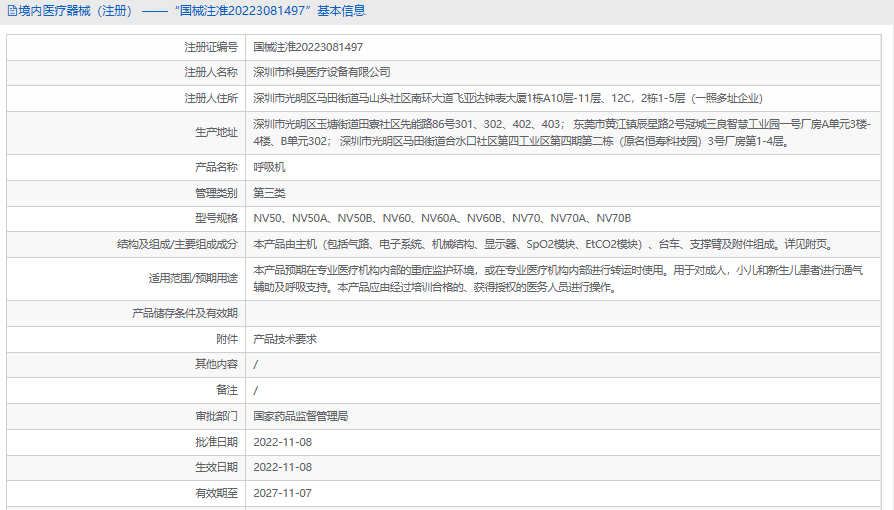Screen dimensions: 894x510
Task: Click the 备注 label
Action: click(x=227, y=390)
